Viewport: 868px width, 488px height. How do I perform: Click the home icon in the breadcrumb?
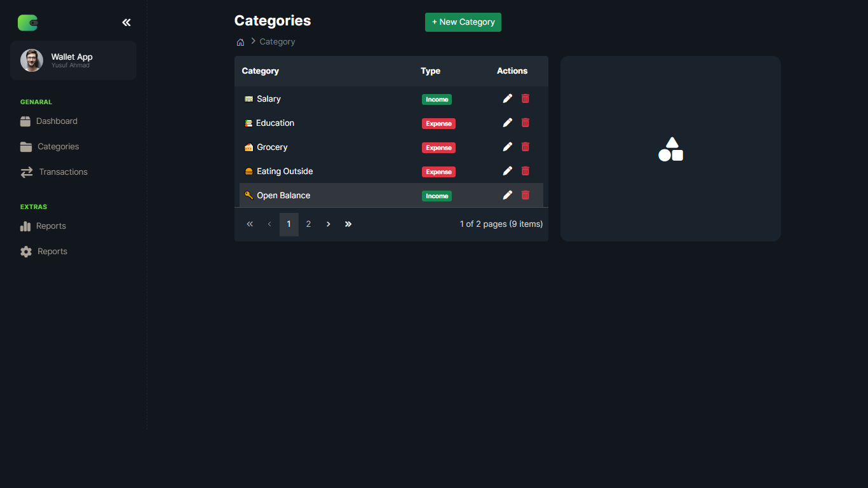240,41
